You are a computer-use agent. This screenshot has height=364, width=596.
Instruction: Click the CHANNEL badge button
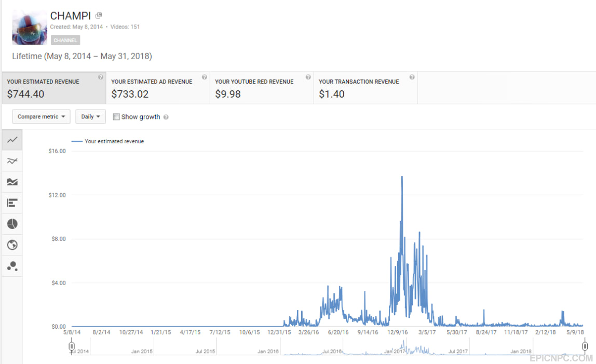coord(65,40)
